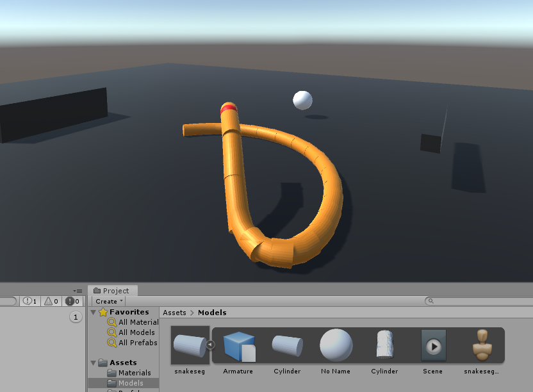Toggle console warning messages filter
This screenshot has height=392, width=533.
tap(51, 301)
